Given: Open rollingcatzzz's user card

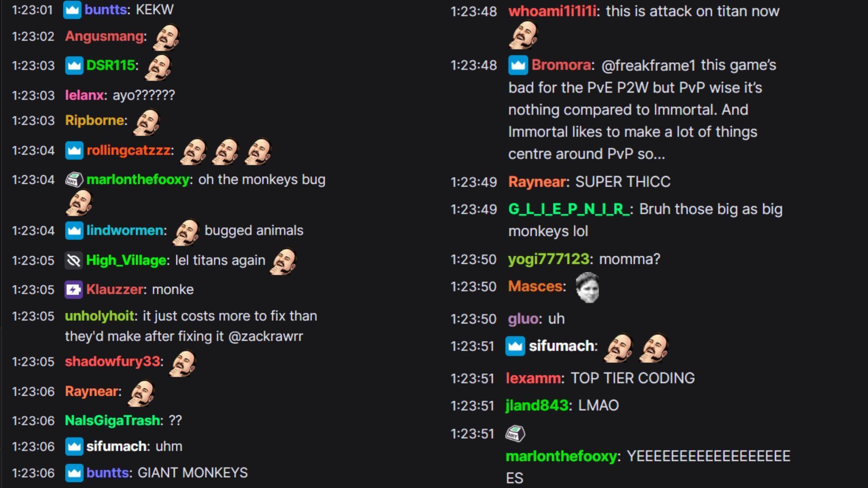Looking at the screenshot, I should click(x=128, y=150).
